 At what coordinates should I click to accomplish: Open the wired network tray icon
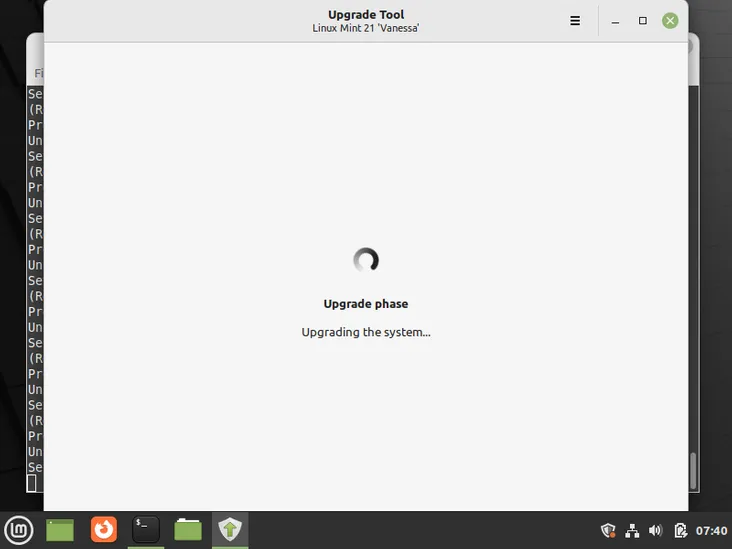(632, 530)
